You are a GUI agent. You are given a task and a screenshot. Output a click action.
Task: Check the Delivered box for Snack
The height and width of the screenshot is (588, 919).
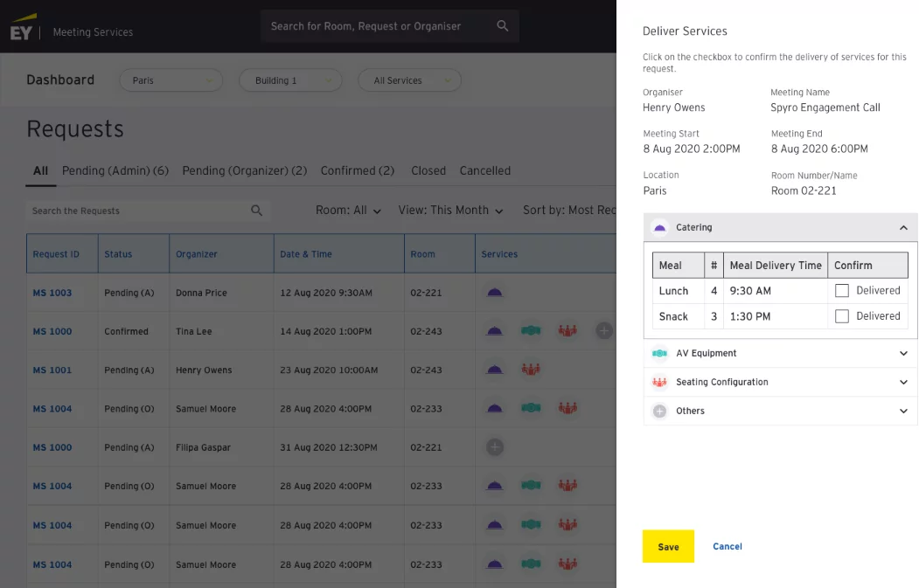point(842,316)
